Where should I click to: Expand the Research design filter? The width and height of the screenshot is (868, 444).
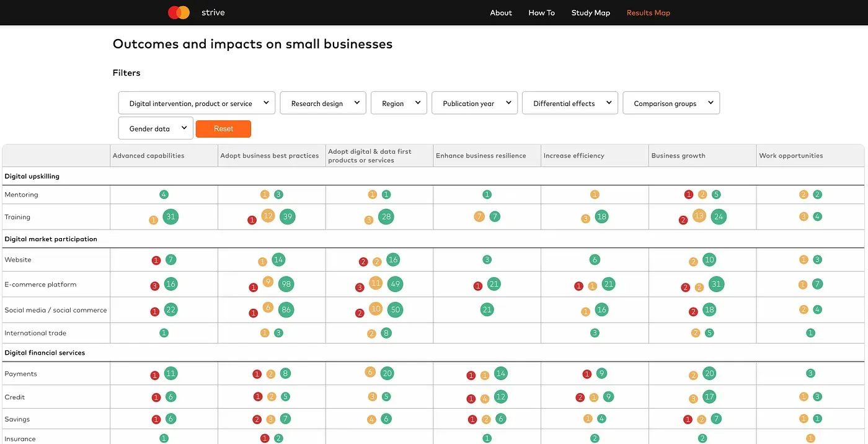click(x=323, y=104)
